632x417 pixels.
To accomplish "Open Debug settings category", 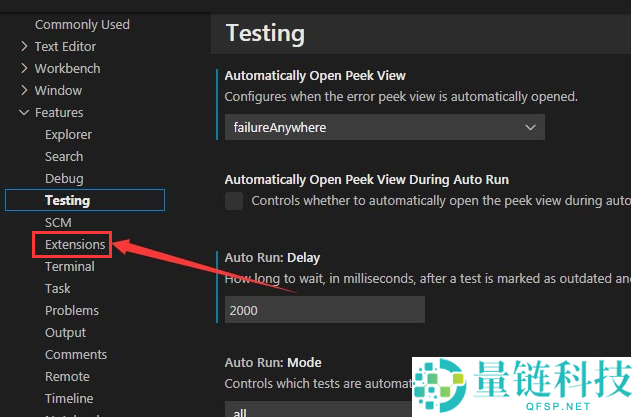I will (64, 178).
